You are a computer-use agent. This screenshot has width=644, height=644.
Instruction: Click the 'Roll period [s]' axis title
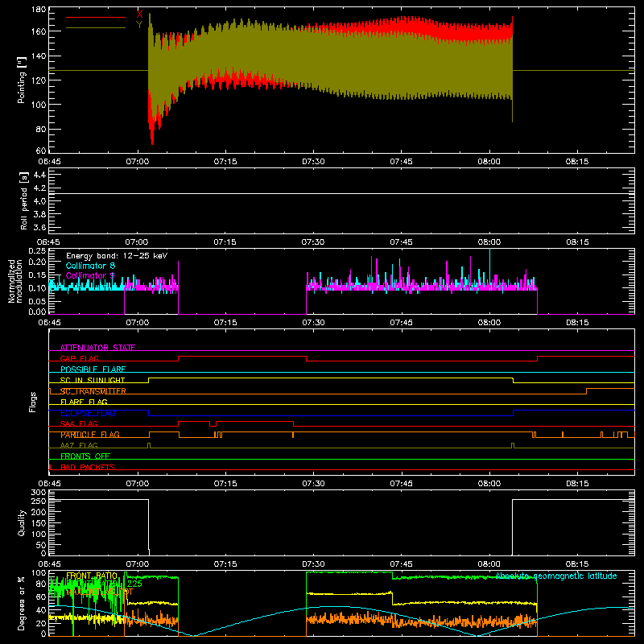click(24, 200)
